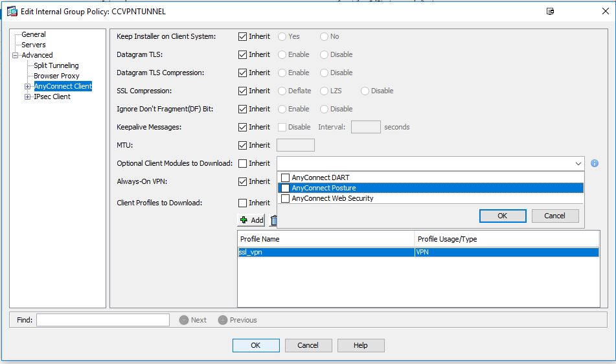Select Split Tunneling in the tree
Viewport: 616px width, 364px height.
[x=56, y=65]
